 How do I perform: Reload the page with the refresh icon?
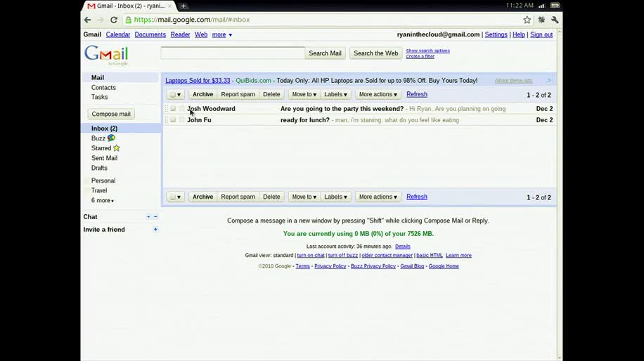tap(114, 20)
